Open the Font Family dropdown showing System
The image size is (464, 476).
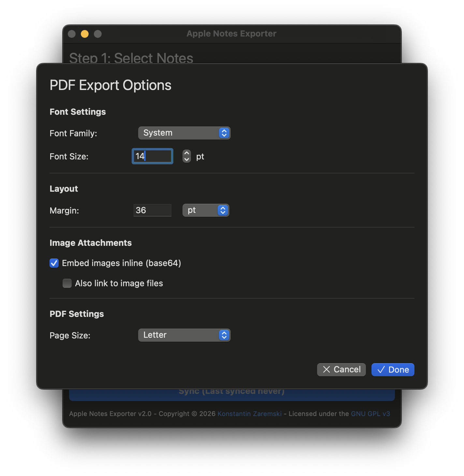(184, 133)
